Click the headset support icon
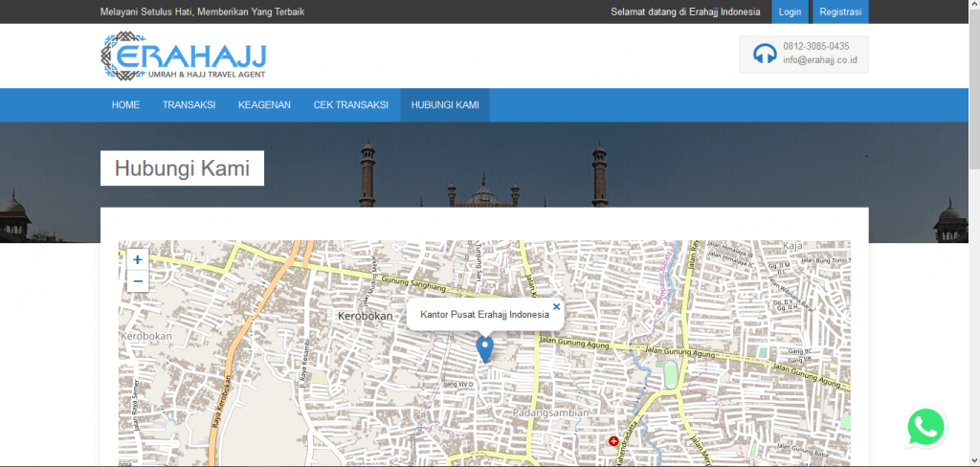 764,54
